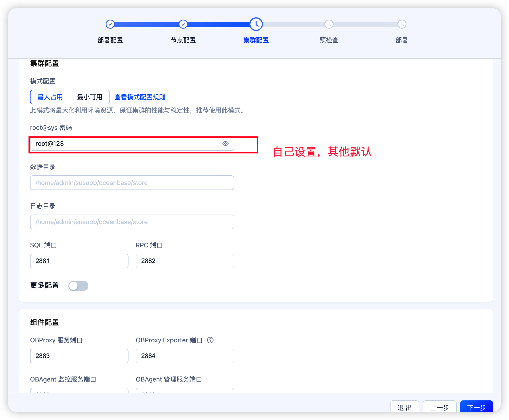Click the 退出 button
509x420 pixels.
point(404,407)
